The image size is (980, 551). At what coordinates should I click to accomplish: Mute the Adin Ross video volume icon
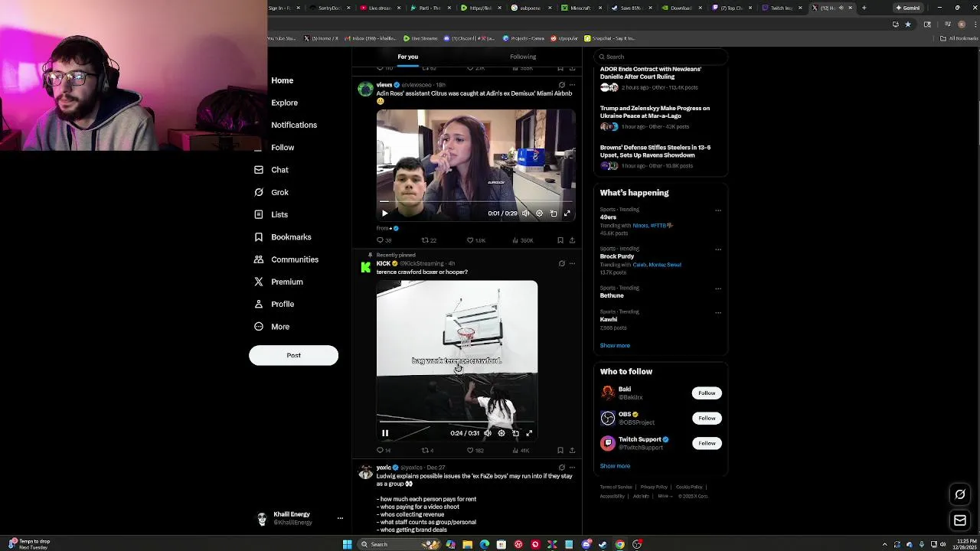point(525,214)
